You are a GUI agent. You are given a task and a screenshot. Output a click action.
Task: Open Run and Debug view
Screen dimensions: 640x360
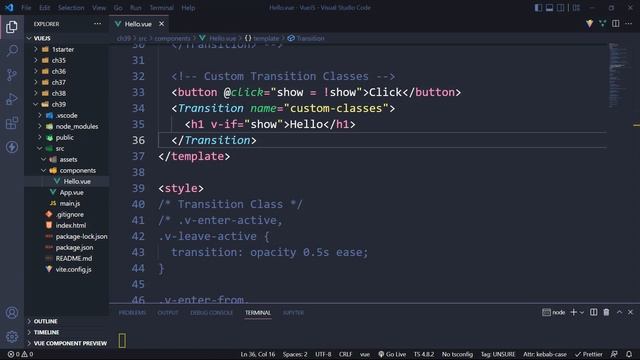12,99
